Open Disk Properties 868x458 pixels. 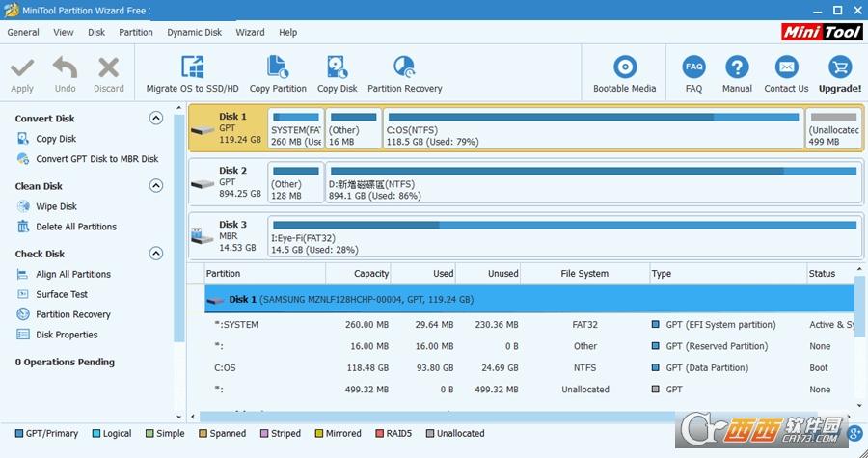[67, 335]
